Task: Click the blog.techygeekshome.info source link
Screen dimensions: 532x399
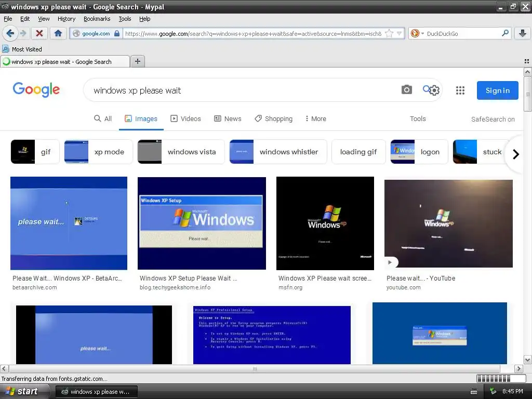Action: [175, 287]
